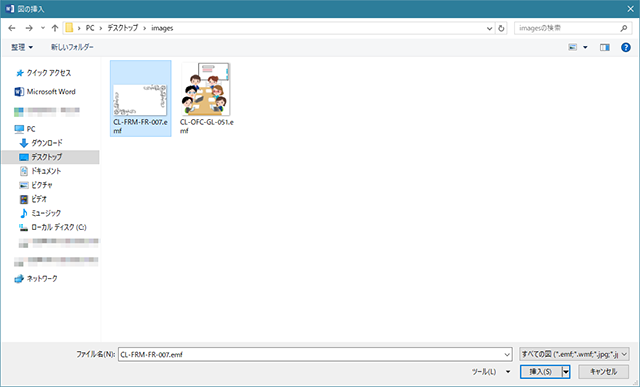The height and width of the screenshot is (387, 640).
Task: Open ダウンロード folder in sidebar
Action: 47,143
